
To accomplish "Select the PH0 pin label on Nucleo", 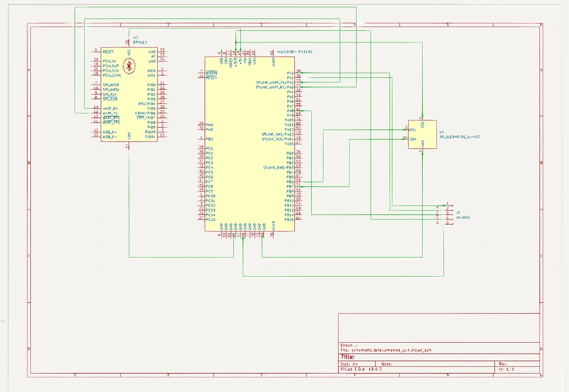I will [210, 125].
